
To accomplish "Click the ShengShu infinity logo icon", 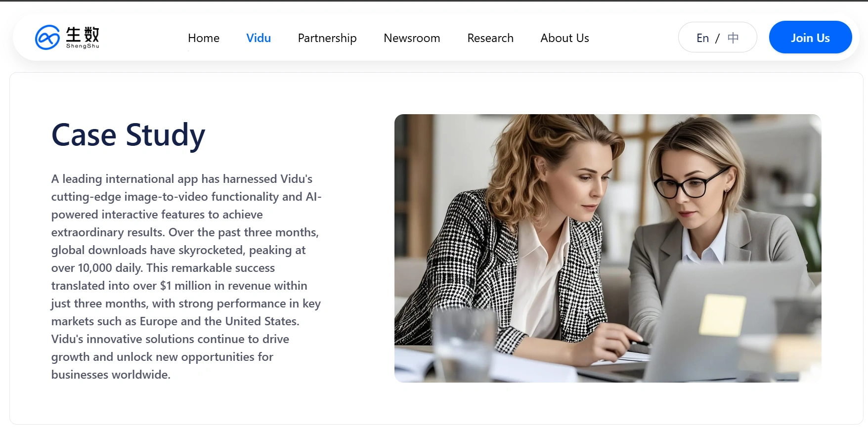I will click(x=47, y=38).
